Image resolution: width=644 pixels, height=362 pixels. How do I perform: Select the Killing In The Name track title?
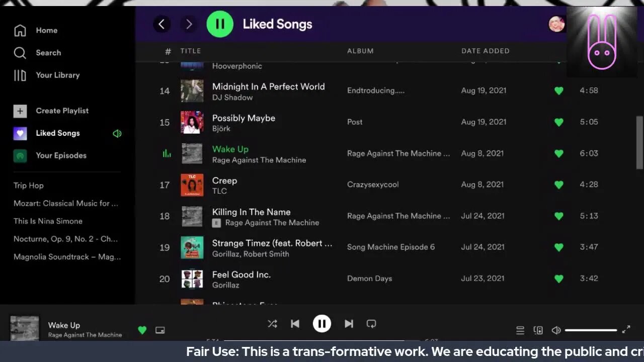point(251,212)
